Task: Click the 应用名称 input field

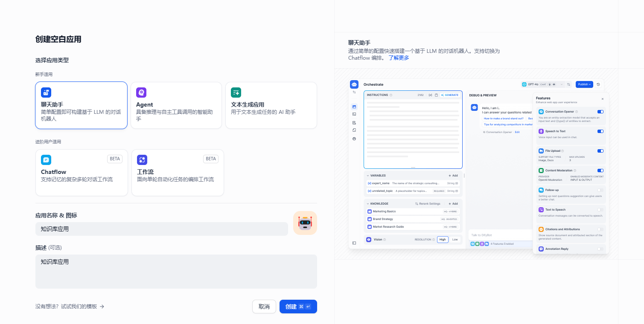Action: 161,229
